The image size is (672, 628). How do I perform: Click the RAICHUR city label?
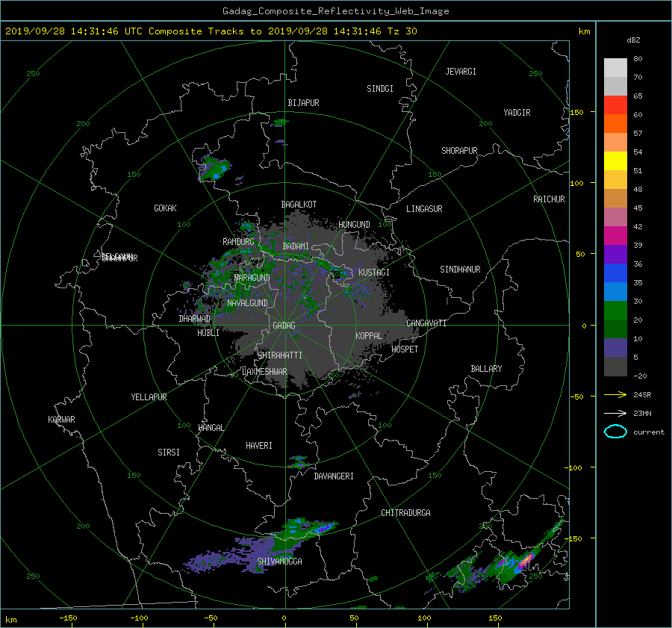point(549,199)
